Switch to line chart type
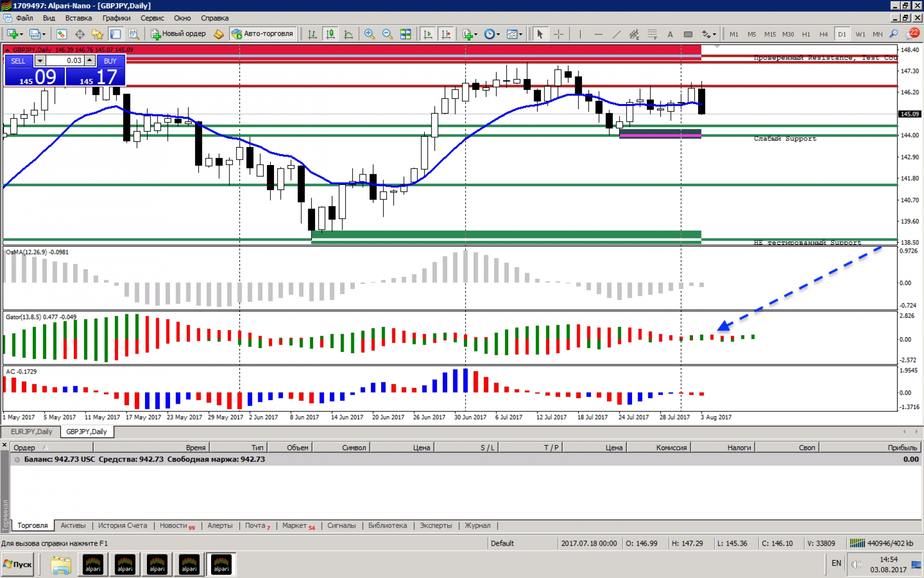Viewport: 924px width, 578px height. point(348,34)
